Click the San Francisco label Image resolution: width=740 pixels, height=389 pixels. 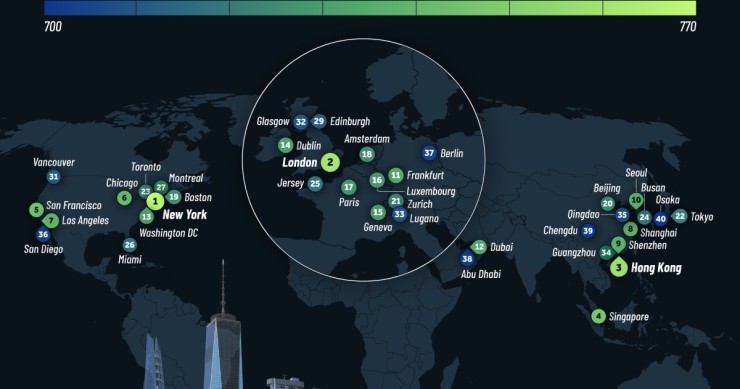tap(74, 205)
